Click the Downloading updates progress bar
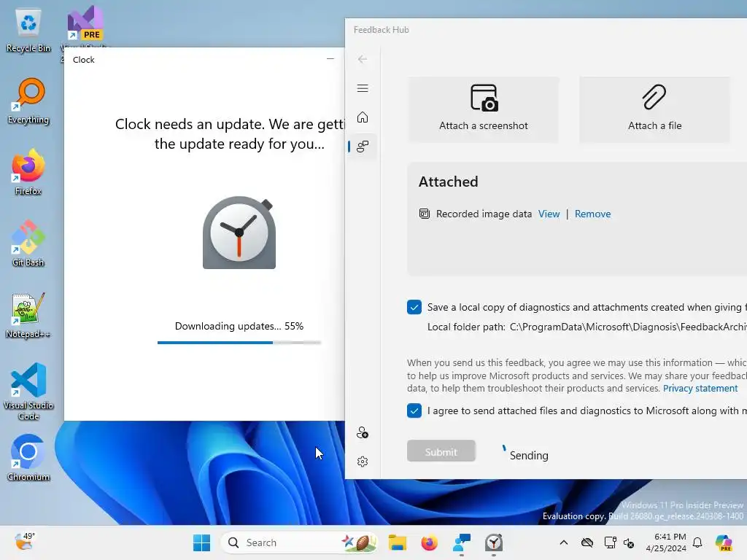Viewport: 747px width, 560px height. 239,343
